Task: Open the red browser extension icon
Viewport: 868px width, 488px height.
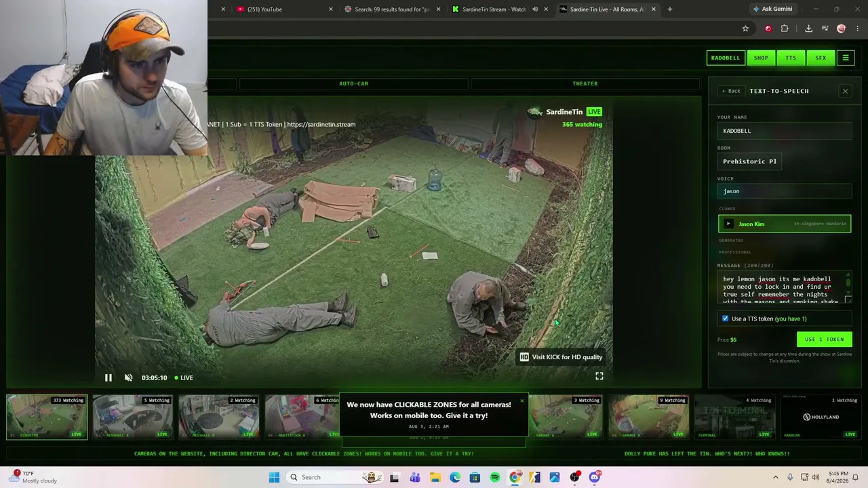Action: click(x=768, y=28)
